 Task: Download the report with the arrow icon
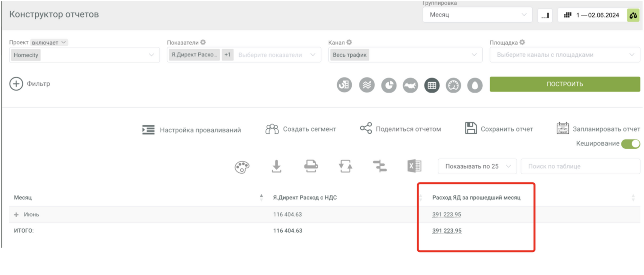276,166
